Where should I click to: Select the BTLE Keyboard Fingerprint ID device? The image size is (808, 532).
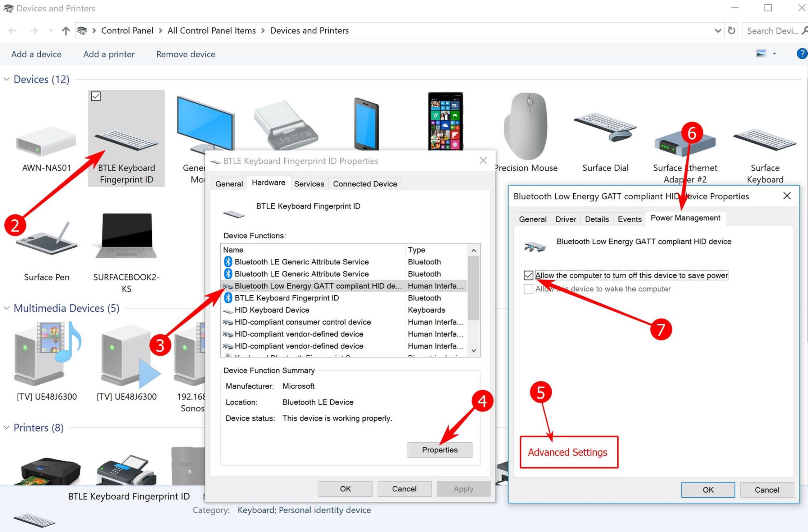(x=126, y=138)
